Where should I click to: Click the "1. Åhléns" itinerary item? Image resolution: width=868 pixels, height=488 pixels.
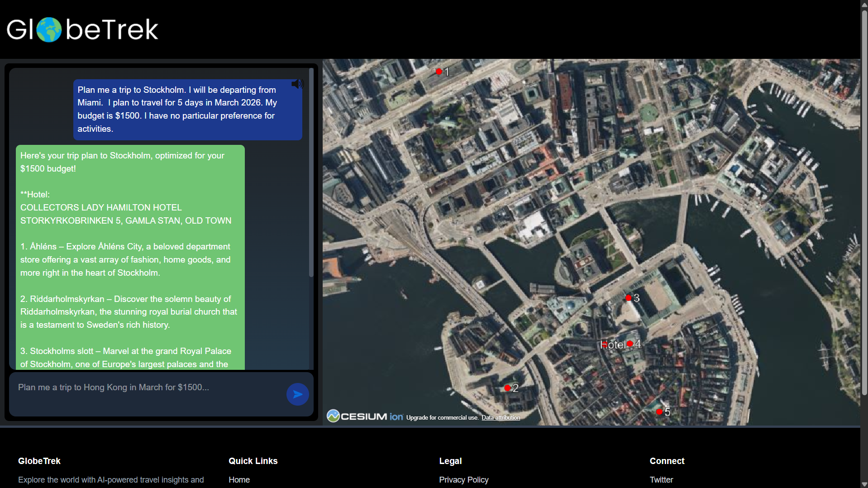125,260
